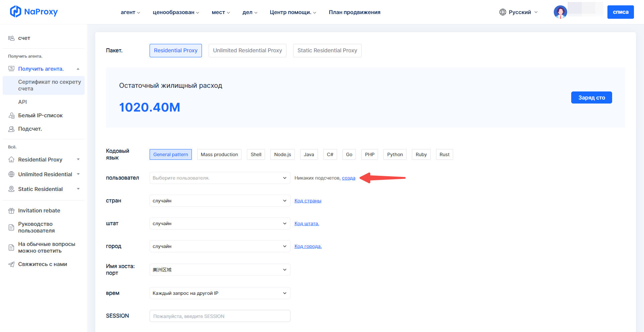Click the Свяжитесь с нами paper plane icon
The image size is (644, 332).
click(x=11, y=264)
